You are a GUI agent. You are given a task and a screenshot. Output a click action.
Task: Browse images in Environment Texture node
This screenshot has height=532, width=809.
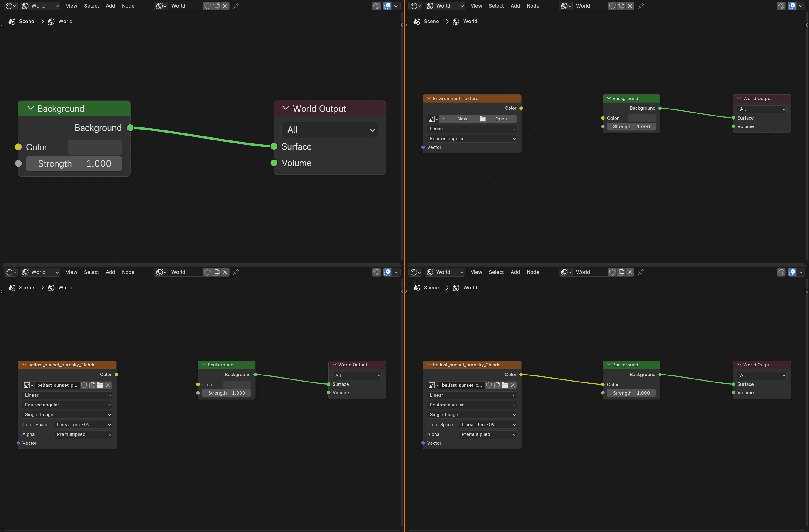(x=433, y=119)
